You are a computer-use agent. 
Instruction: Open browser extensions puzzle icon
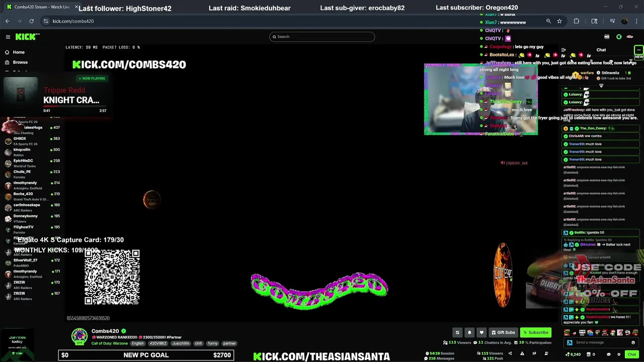coord(576,21)
